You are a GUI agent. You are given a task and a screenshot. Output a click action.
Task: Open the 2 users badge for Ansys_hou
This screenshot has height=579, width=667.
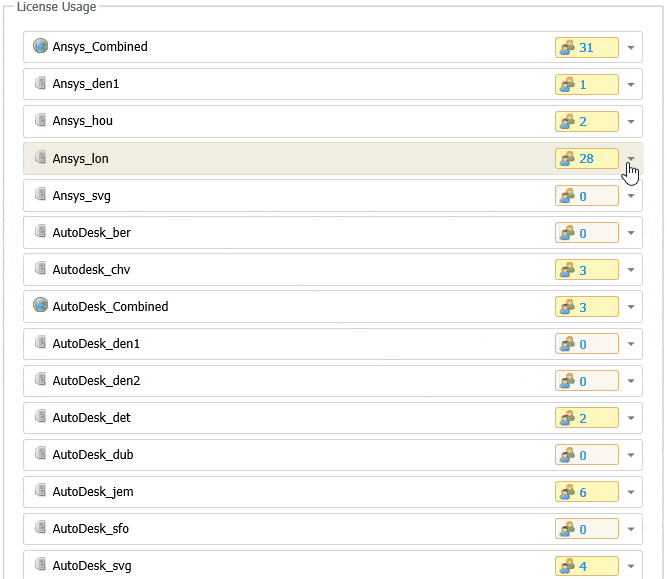pyautogui.click(x=587, y=121)
